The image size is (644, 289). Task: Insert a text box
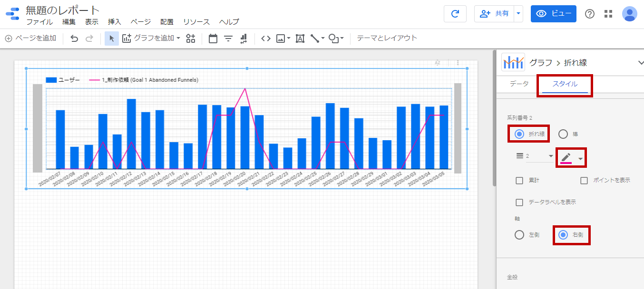click(x=300, y=39)
